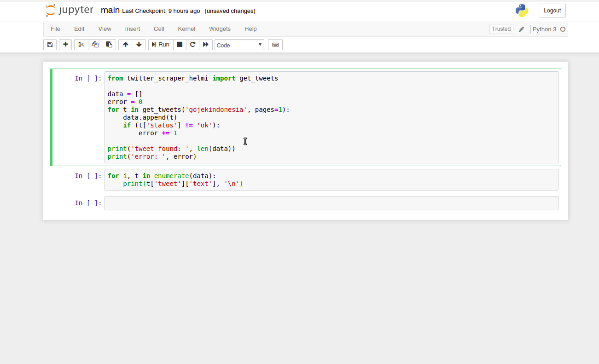Open the Insert menu
Image resolution: width=599 pixels, height=364 pixels.
point(133,29)
